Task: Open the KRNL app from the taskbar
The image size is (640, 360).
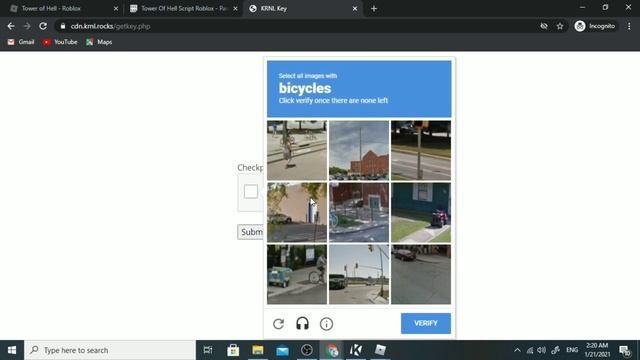Action: click(356, 350)
